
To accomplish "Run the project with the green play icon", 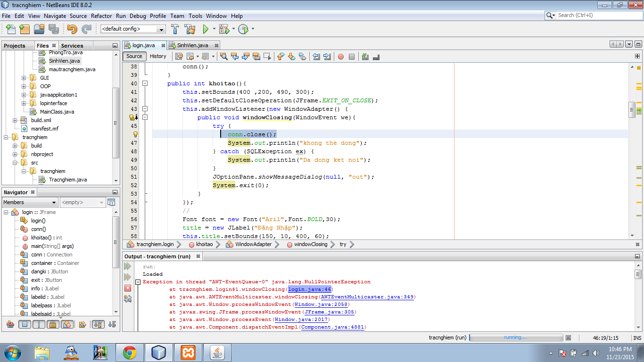I will (206, 29).
